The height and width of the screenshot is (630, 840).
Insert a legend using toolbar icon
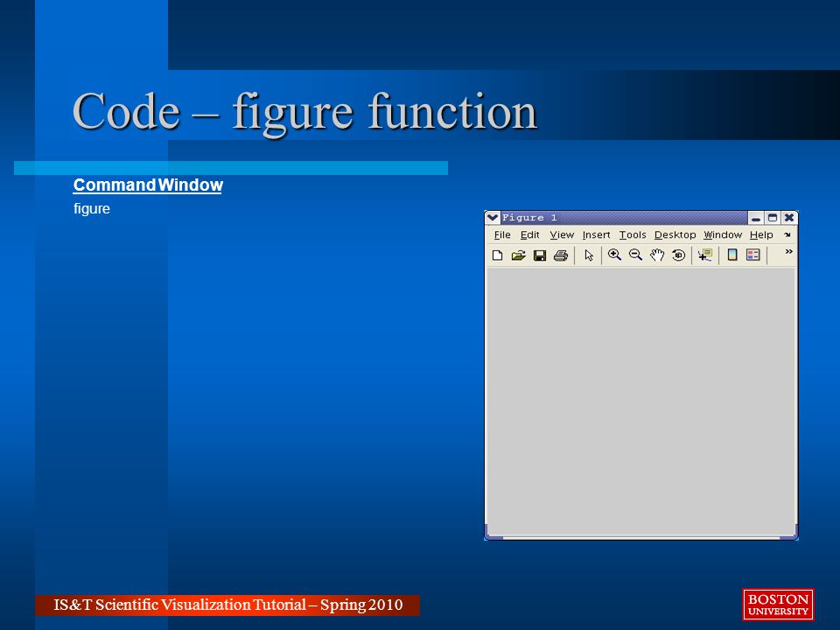(x=753, y=255)
